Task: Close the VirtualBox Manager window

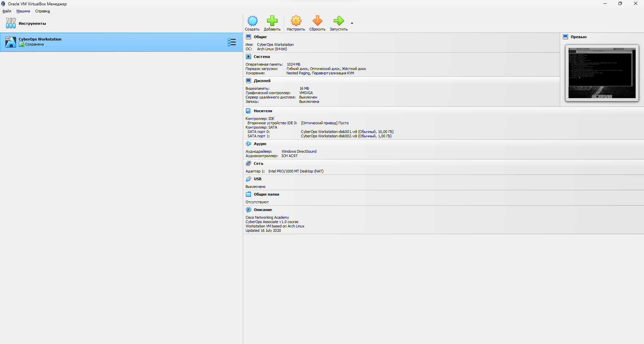Action: [x=636, y=4]
